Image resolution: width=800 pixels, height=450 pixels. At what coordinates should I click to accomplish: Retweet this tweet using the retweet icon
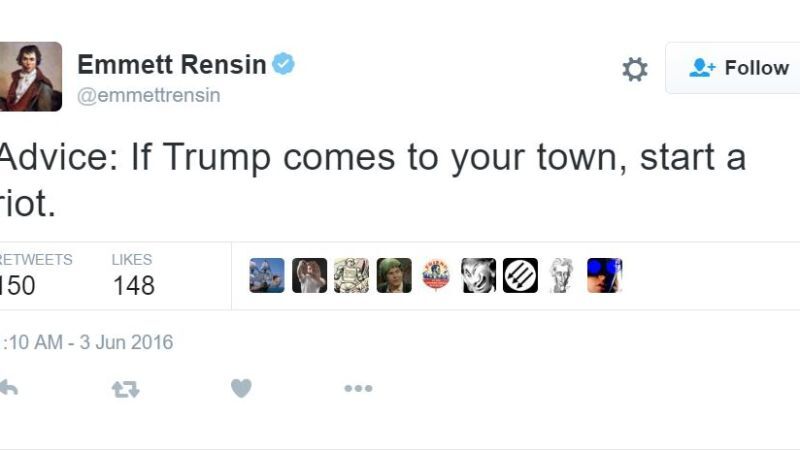125,388
